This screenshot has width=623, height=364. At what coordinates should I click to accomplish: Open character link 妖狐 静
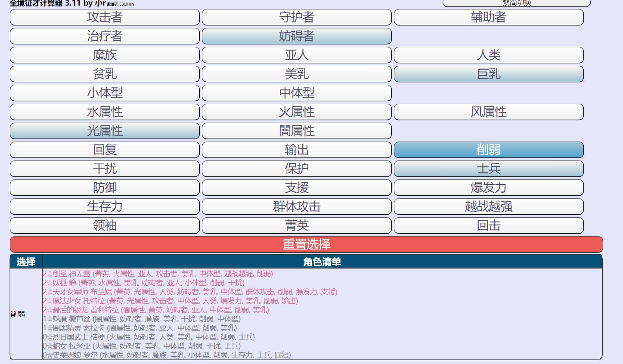(x=59, y=283)
